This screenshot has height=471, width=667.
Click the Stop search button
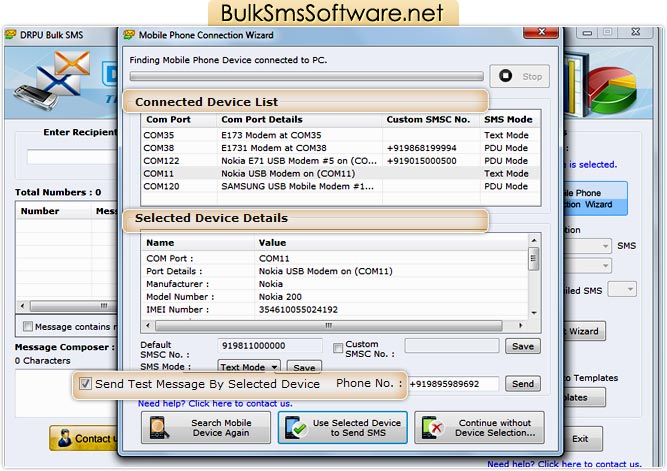(x=519, y=76)
